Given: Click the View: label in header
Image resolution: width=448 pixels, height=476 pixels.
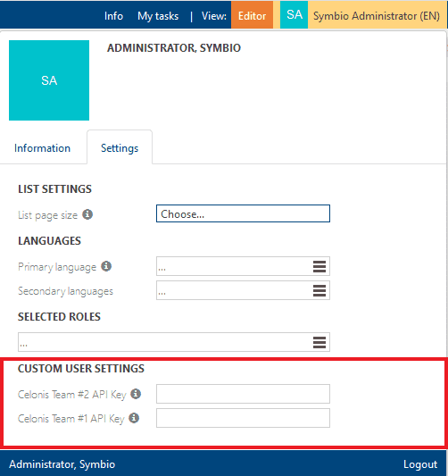Looking at the screenshot, I should 214,16.
